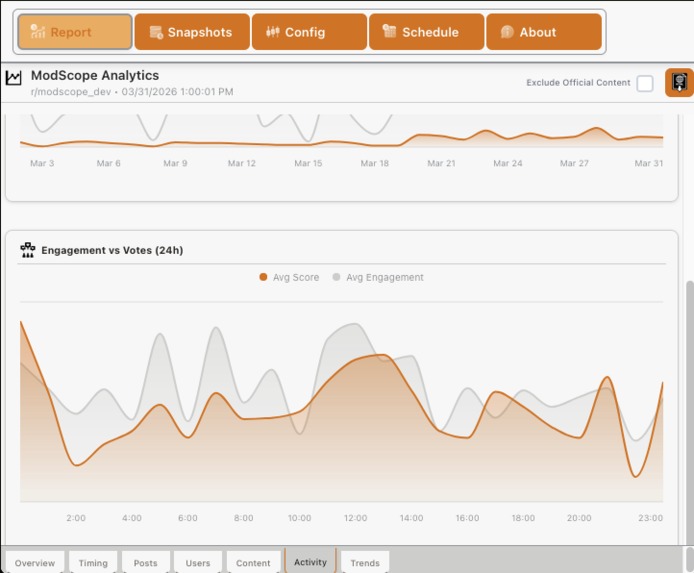Switch to the Timing bottom tab

pyautogui.click(x=93, y=562)
